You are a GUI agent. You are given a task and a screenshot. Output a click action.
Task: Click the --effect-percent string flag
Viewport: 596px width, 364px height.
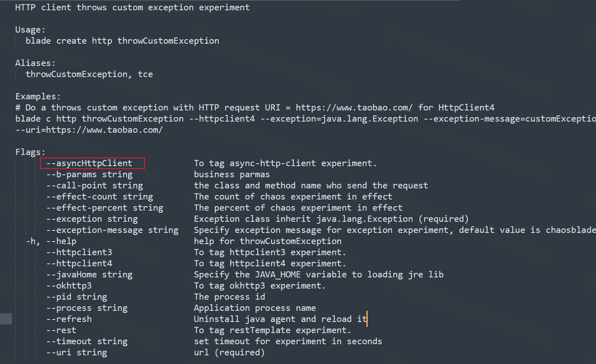[x=105, y=208]
